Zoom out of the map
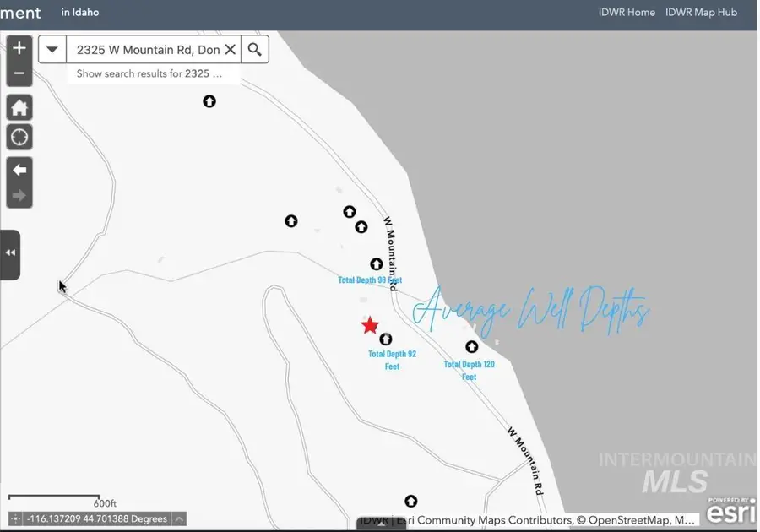760x532 pixels. (x=19, y=73)
